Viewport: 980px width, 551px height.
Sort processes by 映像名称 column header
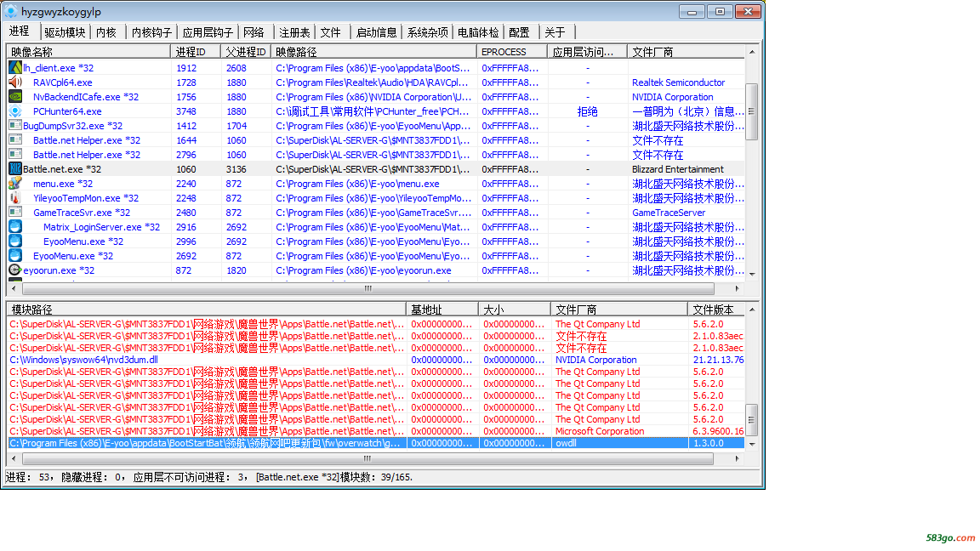point(88,52)
